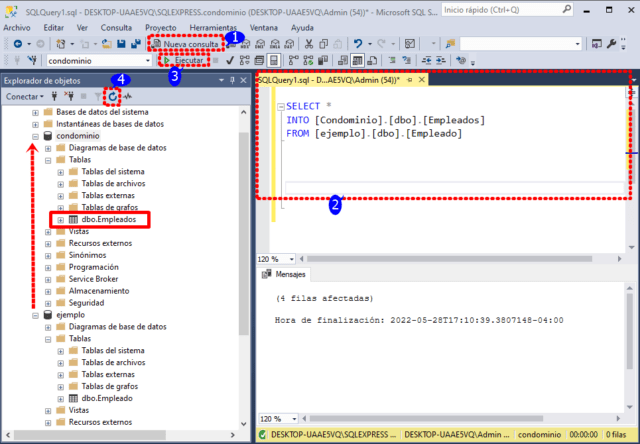Click the Save All icon

tap(136, 44)
